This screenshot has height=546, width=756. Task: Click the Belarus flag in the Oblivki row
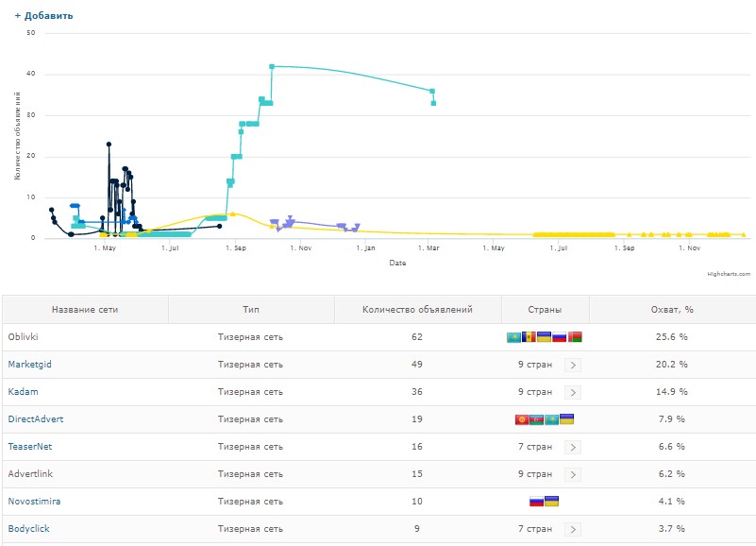click(575, 337)
